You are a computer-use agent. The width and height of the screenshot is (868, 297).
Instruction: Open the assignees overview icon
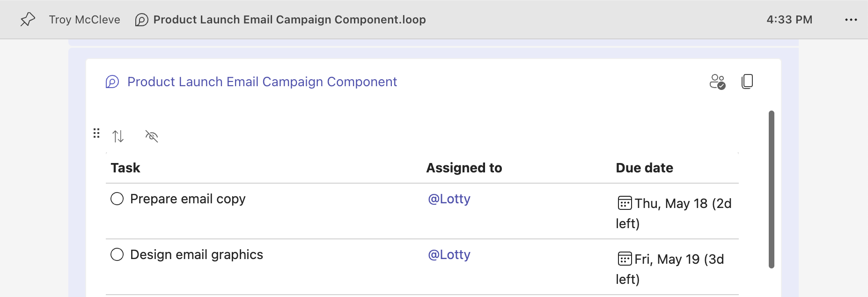(x=719, y=81)
